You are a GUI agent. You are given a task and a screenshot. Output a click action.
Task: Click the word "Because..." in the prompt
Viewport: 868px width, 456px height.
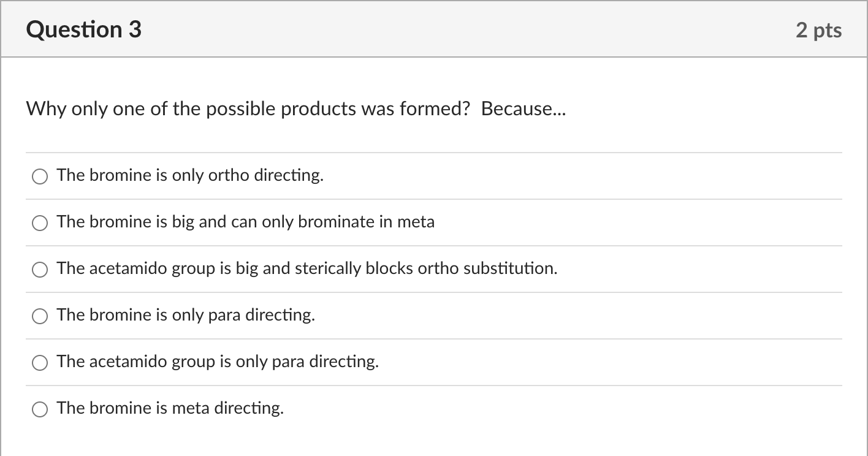(524, 108)
